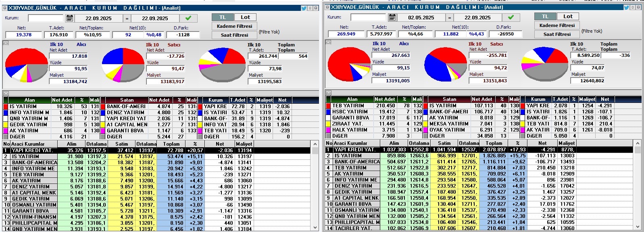Open calendar picker in left window
The image size is (644, 232).
[x=69, y=18]
